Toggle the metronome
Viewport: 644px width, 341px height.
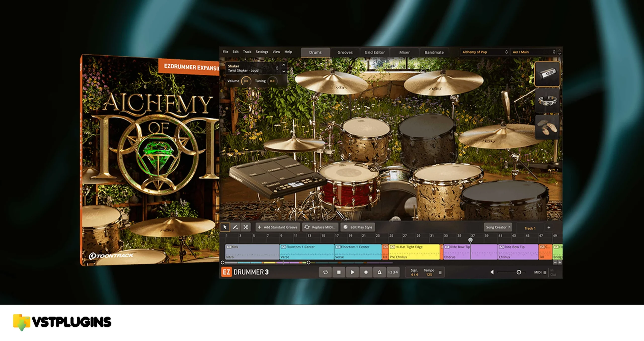click(380, 272)
